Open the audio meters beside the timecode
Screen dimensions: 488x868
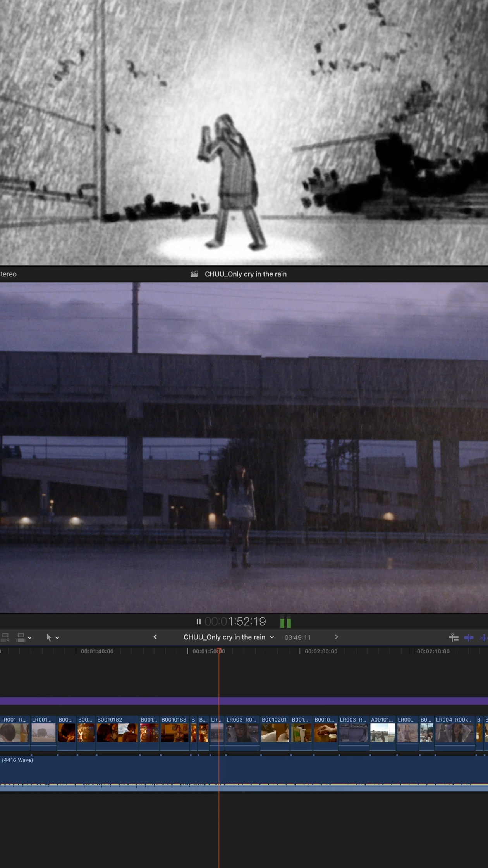(285, 622)
